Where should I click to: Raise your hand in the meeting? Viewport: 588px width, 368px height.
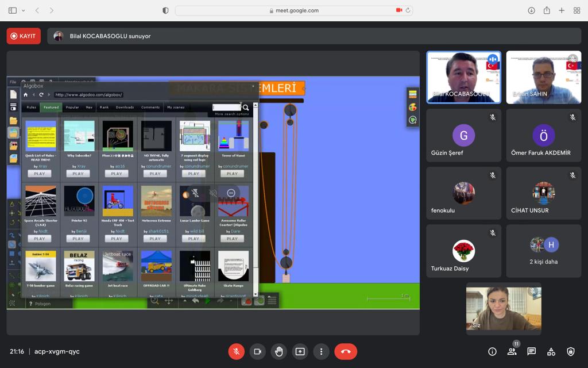tap(278, 352)
